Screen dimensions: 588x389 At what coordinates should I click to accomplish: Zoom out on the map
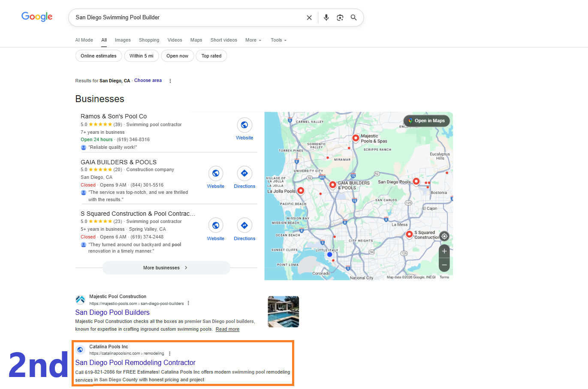(444, 265)
